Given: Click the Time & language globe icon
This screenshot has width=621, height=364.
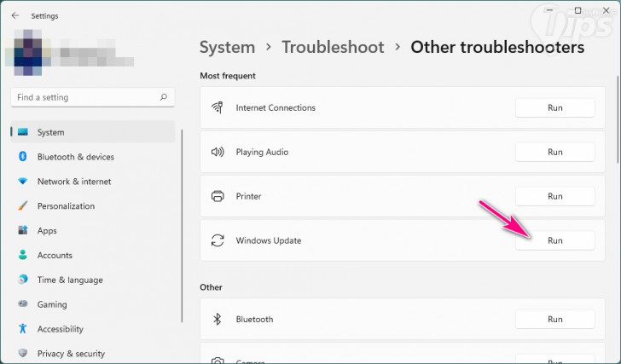Looking at the screenshot, I should [23, 279].
